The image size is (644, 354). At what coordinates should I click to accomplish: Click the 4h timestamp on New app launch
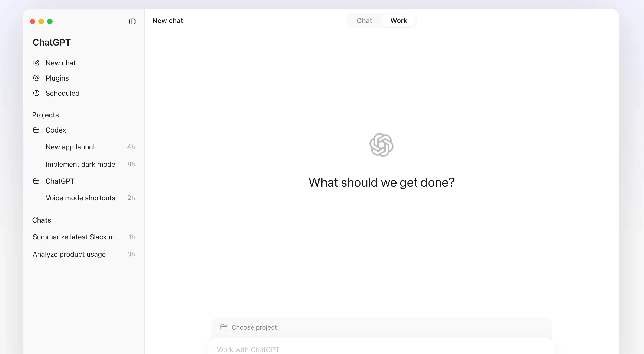(x=131, y=147)
